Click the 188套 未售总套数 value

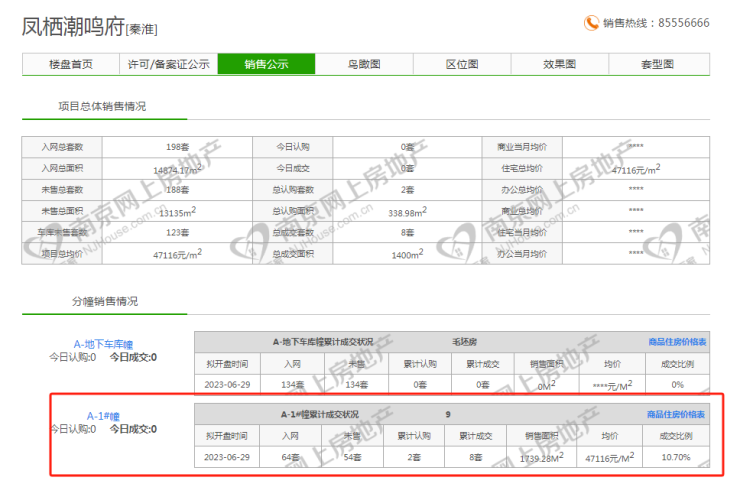coord(177,190)
